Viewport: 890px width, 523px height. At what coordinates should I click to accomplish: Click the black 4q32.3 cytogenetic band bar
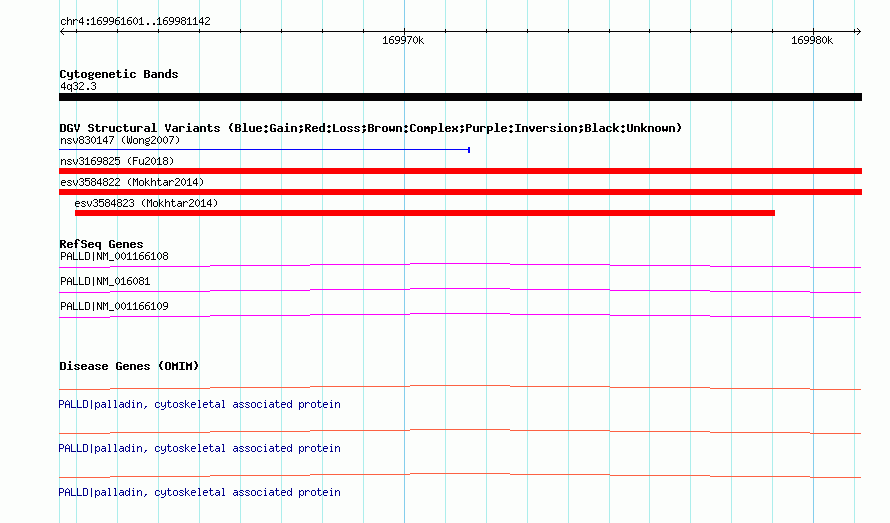point(460,97)
